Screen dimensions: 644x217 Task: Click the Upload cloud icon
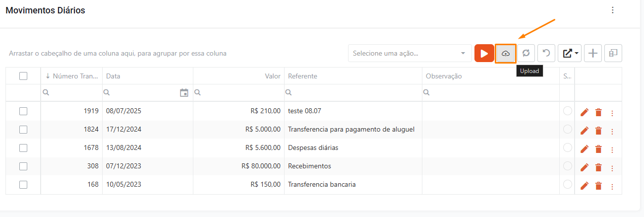point(505,53)
